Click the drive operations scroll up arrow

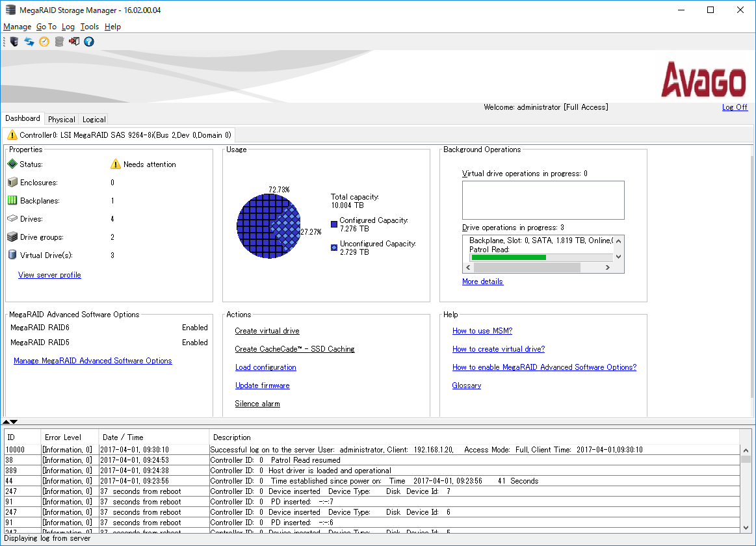coord(619,241)
